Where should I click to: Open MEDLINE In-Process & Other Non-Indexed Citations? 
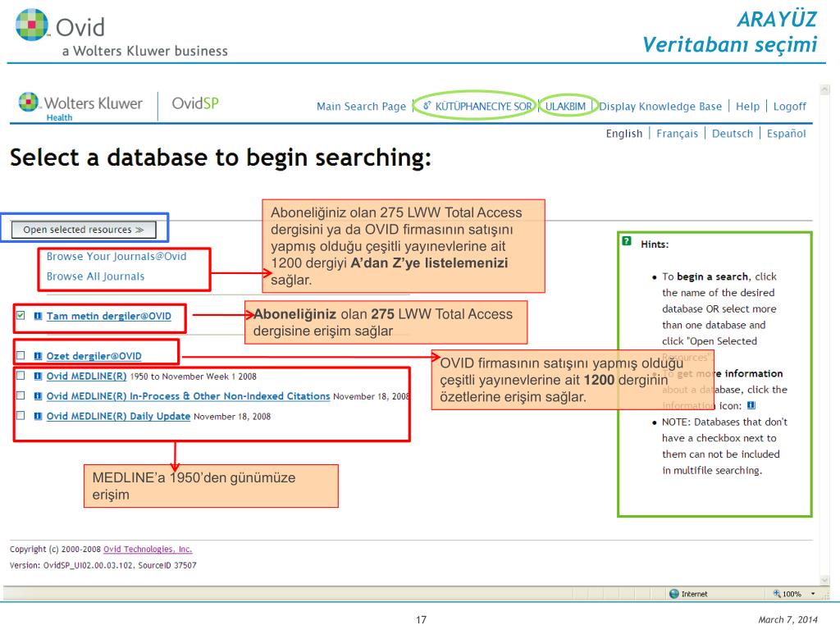point(188,396)
